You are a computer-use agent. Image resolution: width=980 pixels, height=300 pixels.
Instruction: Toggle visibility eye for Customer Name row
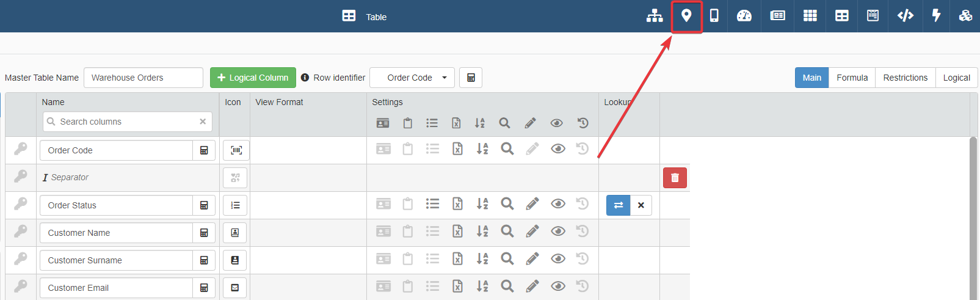coord(557,232)
